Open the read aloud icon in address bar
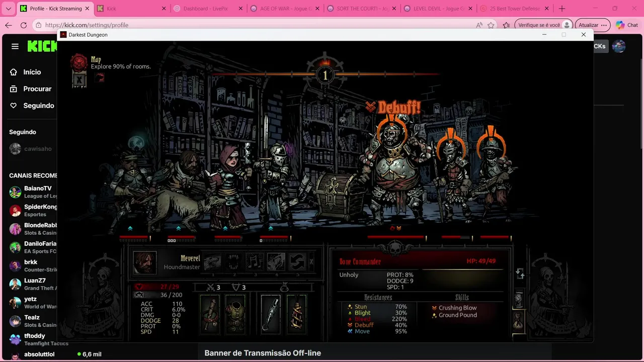The width and height of the screenshot is (644, 362). 479,25
